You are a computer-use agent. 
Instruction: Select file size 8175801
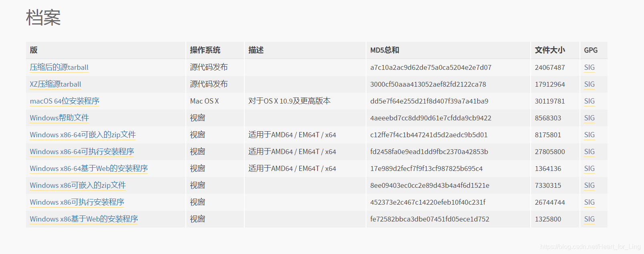tap(548, 135)
